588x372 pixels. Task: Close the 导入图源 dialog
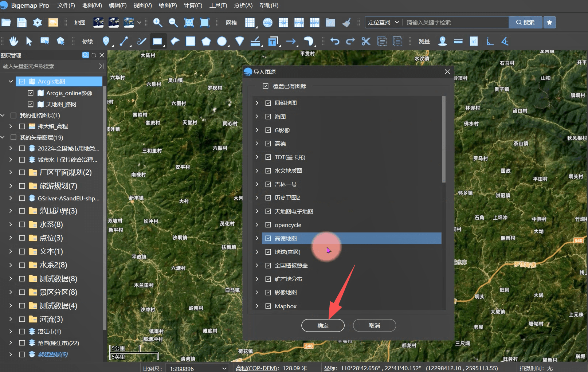pos(447,72)
